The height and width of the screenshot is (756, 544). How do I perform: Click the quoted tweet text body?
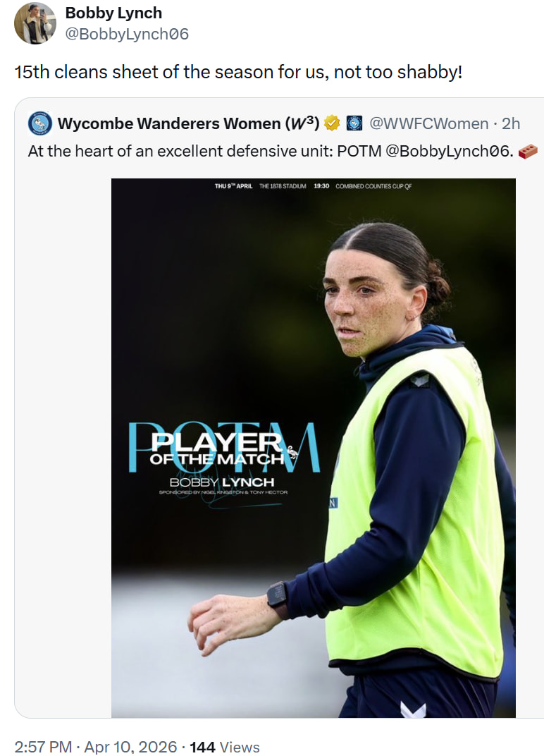[283, 151]
